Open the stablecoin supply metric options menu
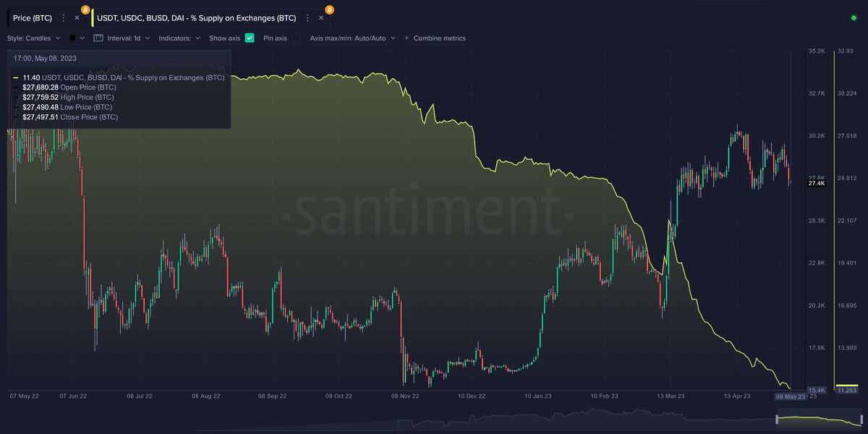 pyautogui.click(x=307, y=17)
